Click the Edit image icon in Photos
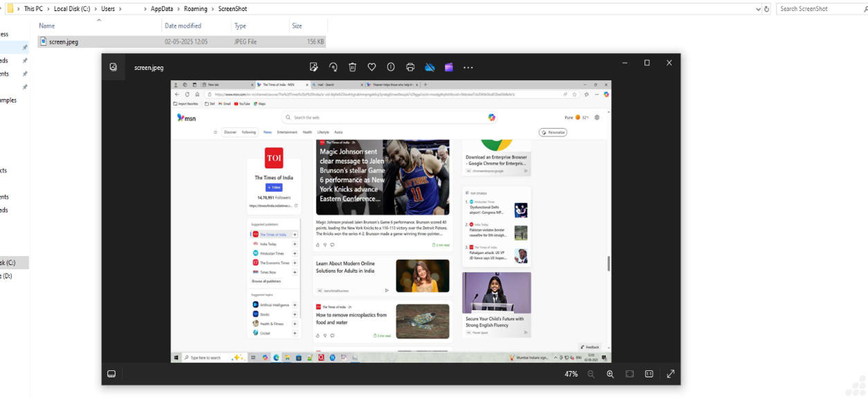The image size is (868, 398). (x=314, y=67)
